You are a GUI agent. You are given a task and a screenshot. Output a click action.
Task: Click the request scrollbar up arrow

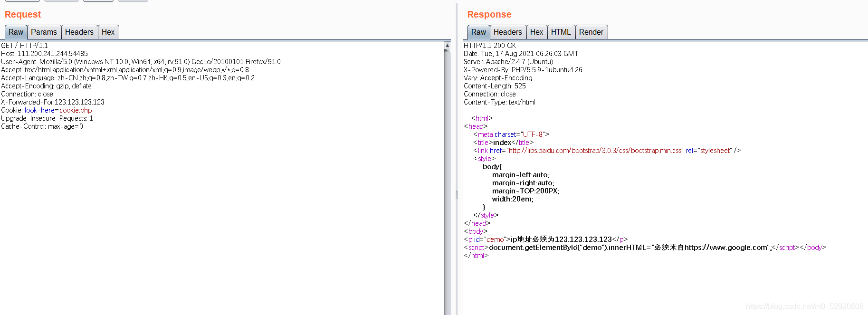tap(447, 45)
